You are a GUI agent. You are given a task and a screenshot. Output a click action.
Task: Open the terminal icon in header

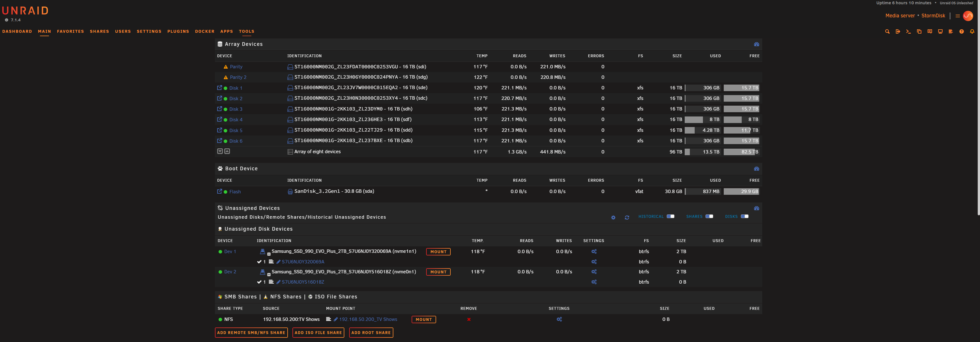pyautogui.click(x=908, y=32)
